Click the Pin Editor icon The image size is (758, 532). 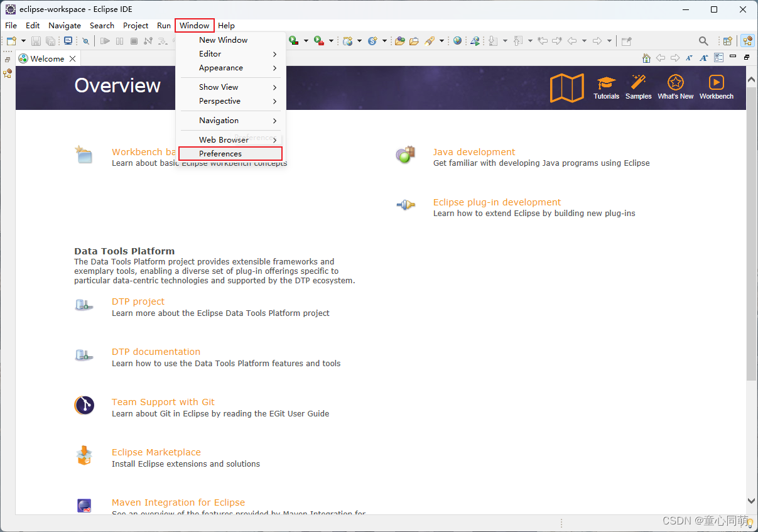click(x=626, y=41)
